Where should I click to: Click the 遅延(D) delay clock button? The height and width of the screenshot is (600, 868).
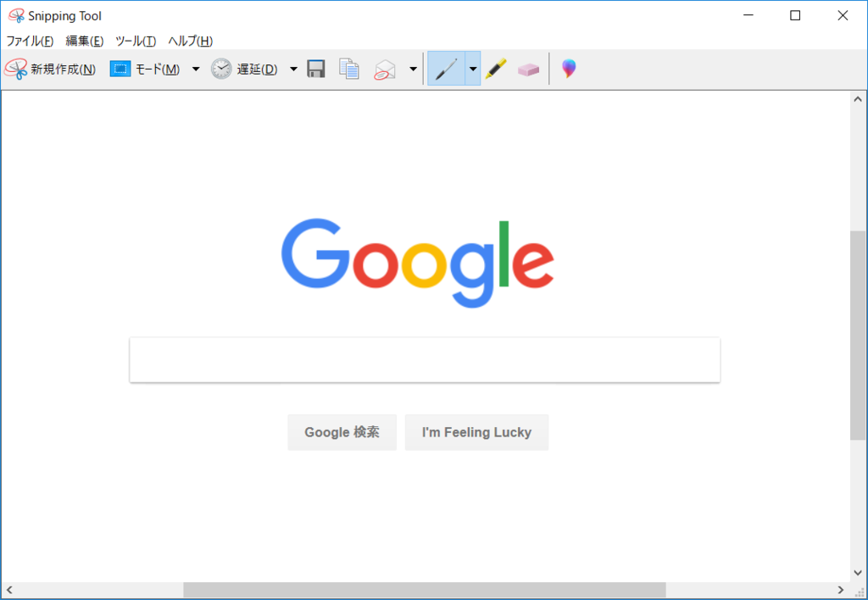[245, 69]
